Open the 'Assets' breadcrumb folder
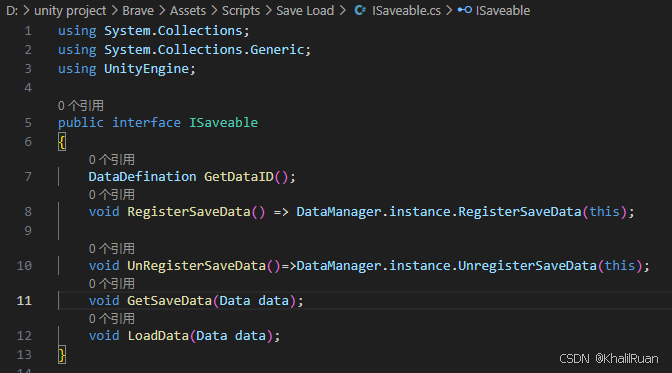 188,10
